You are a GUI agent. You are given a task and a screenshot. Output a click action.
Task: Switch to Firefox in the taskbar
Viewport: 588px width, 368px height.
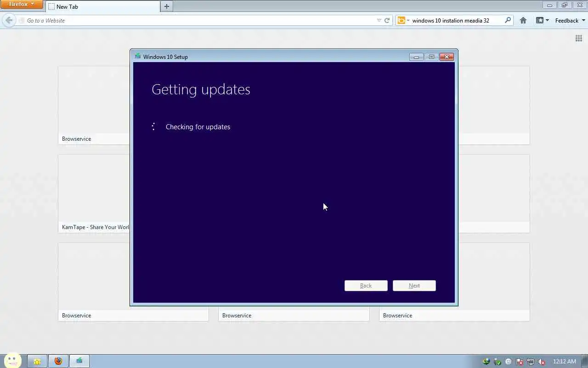coord(58,362)
